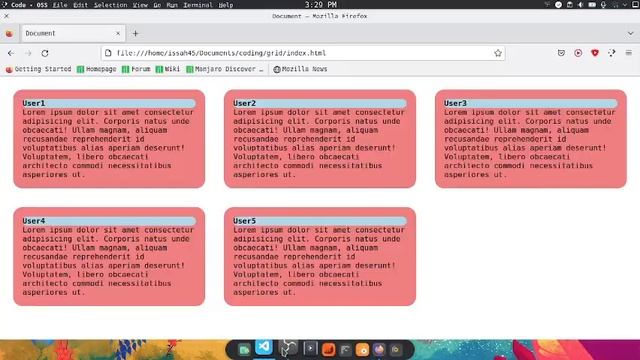Image resolution: width=640 pixels, height=360 pixels.
Task: Click the battery indicator tray icon
Action: tap(592, 5)
